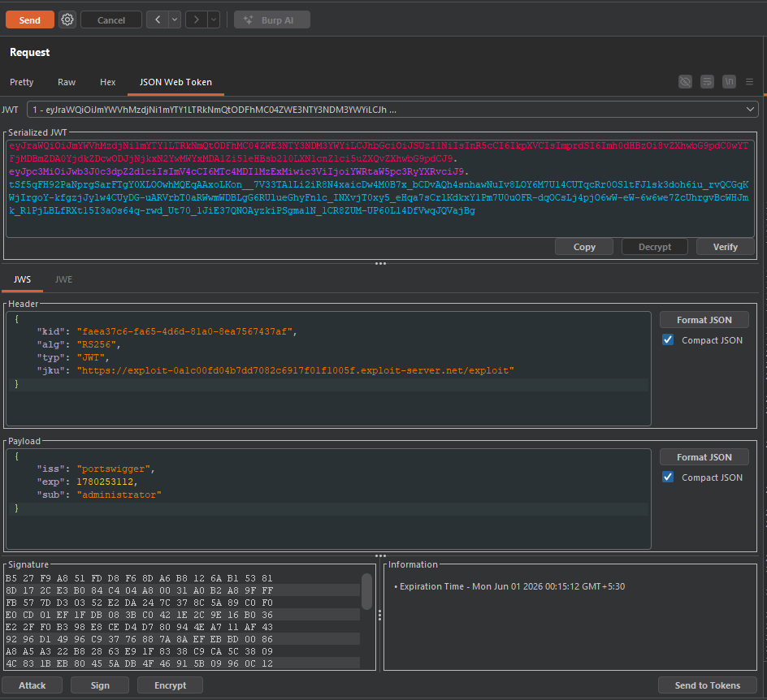This screenshot has width=767, height=700.
Task: Click the exp value 1780253112
Action: pyautogui.click(x=105, y=482)
